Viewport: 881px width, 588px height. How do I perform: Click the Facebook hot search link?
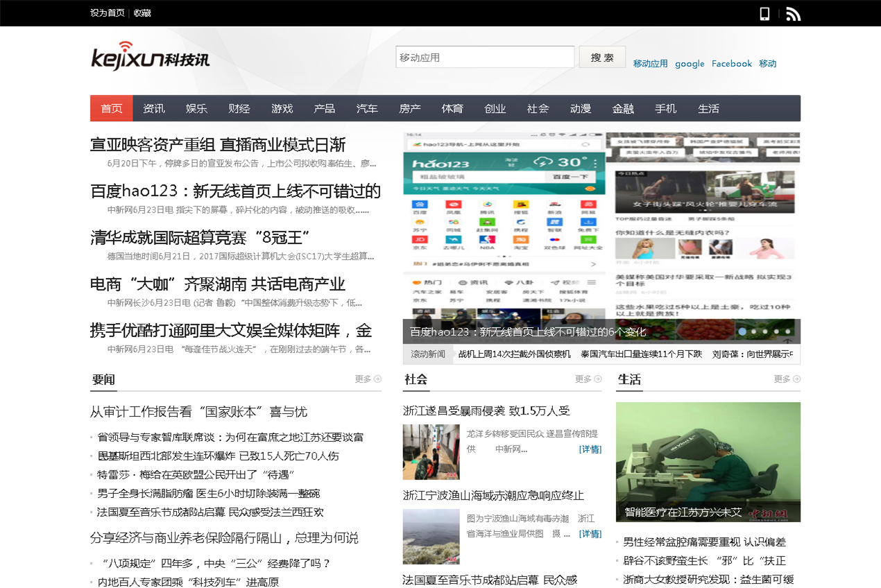(732, 64)
